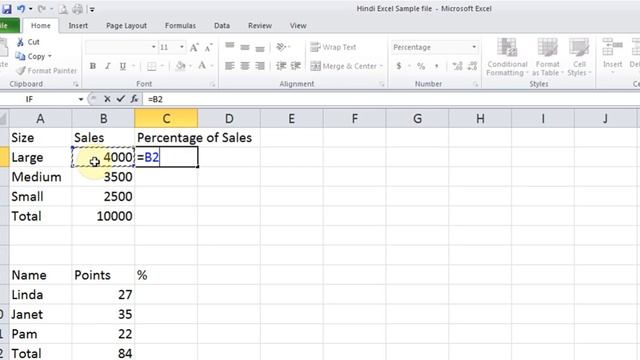Click Increase Font Size icon

[x=194, y=47]
